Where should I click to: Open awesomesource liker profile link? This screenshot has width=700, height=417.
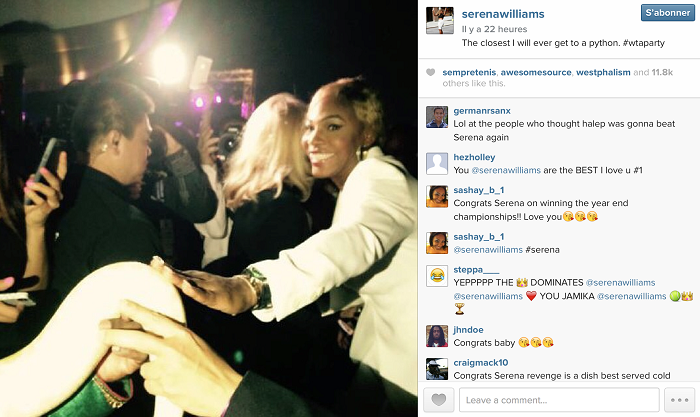536,72
